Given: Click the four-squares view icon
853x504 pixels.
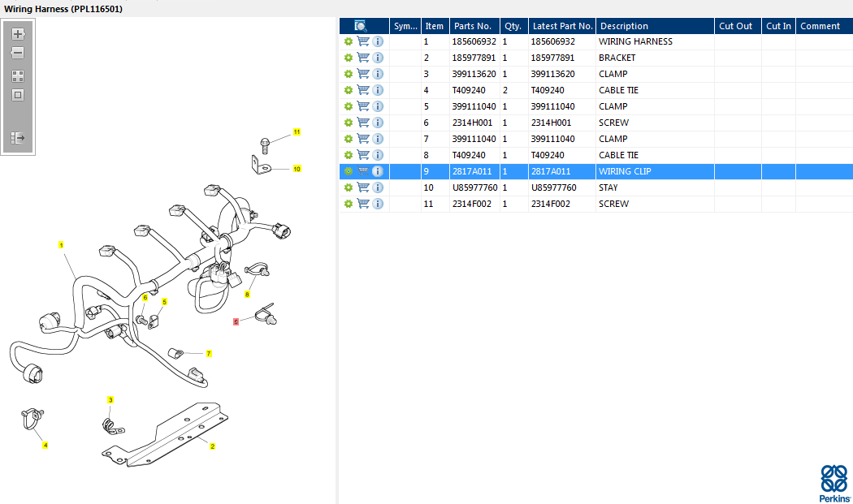Looking at the screenshot, I should [x=18, y=76].
